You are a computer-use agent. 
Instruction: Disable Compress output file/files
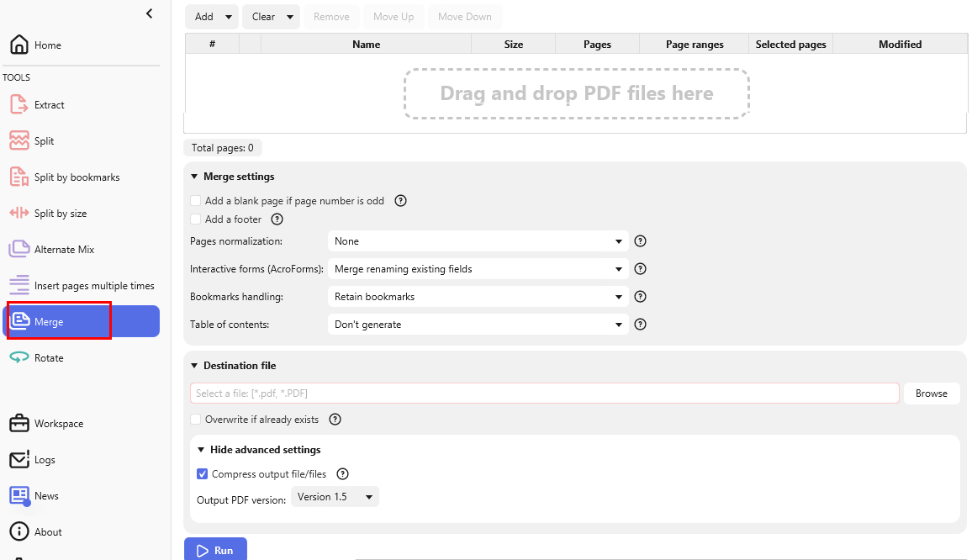[x=202, y=473]
